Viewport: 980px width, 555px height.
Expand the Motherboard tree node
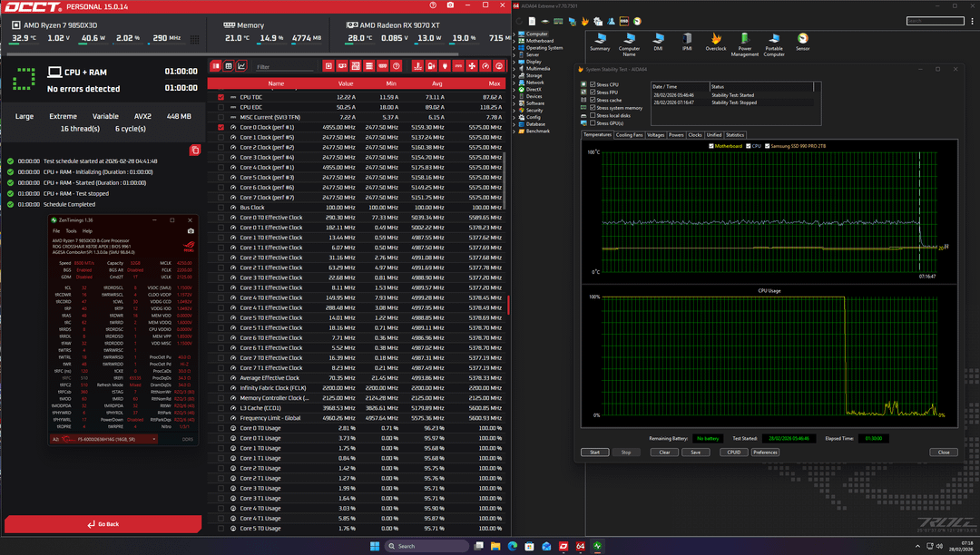point(515,41)
